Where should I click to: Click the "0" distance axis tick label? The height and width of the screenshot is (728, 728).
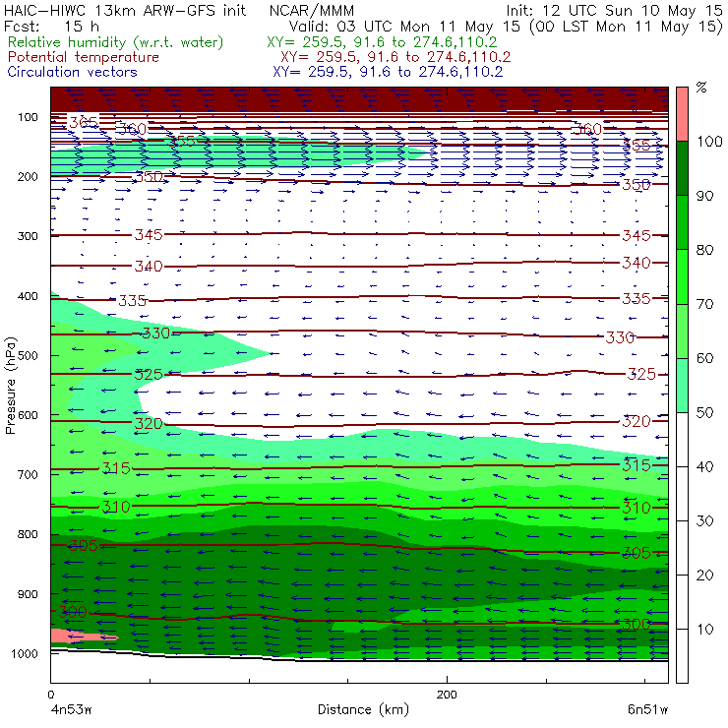(x=50, y=695)
